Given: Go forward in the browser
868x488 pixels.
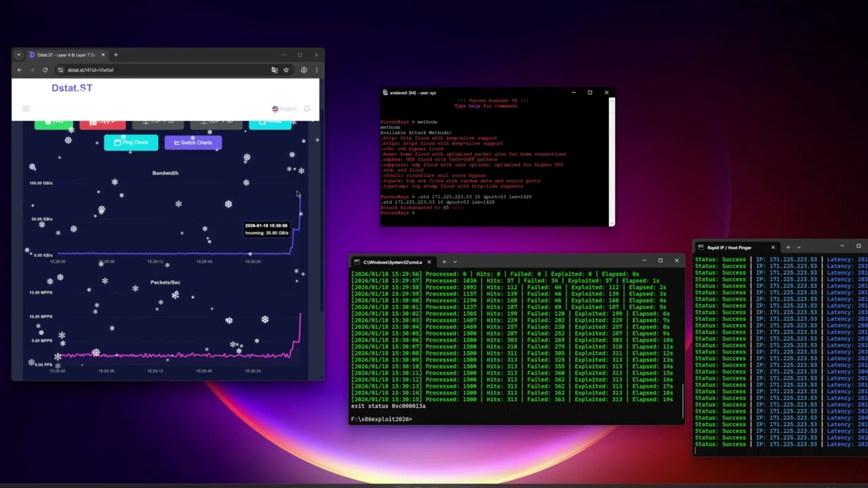Looking at the screenshot, I should tap(32, 70).
